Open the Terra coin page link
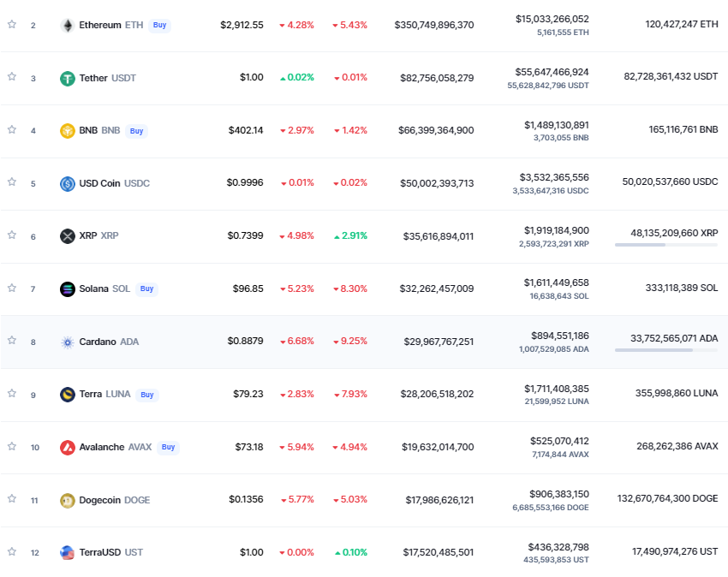The width and height of the screenshot is (728, 577). [105, 394]
